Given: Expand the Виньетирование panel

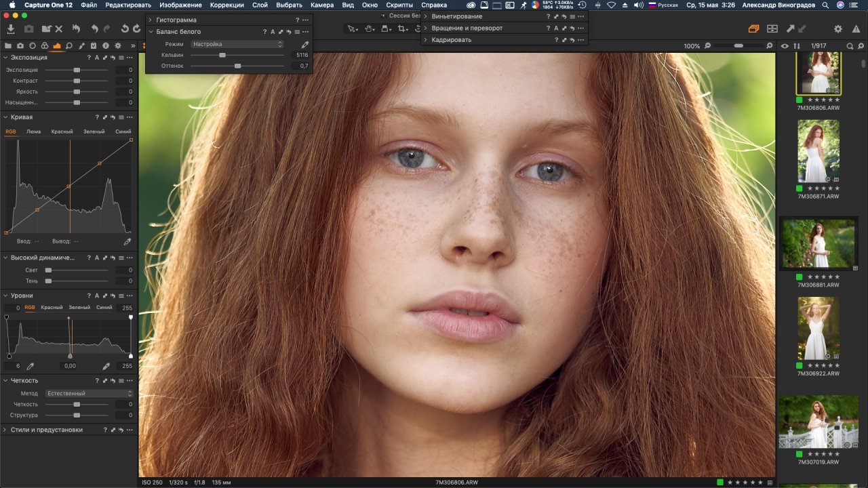Looking at the screenshot, I should coord(426,16).
